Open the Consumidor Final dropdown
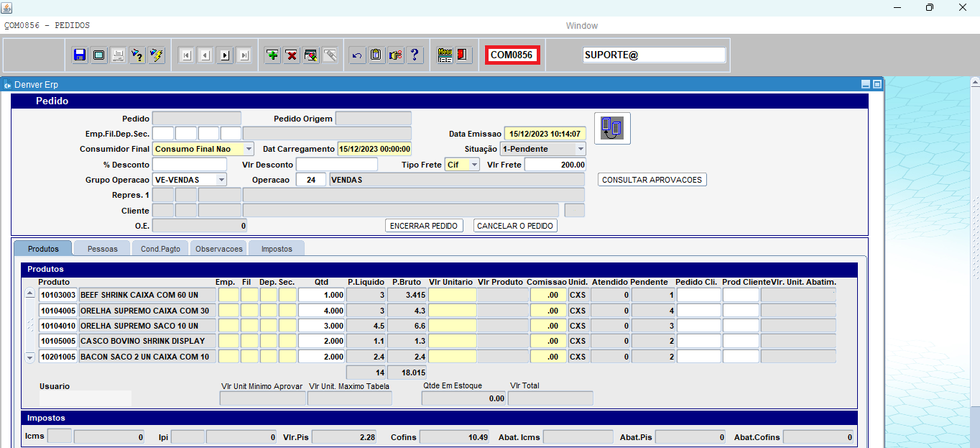Viewport: 980px width, 448px height. (x=249, y=149)
